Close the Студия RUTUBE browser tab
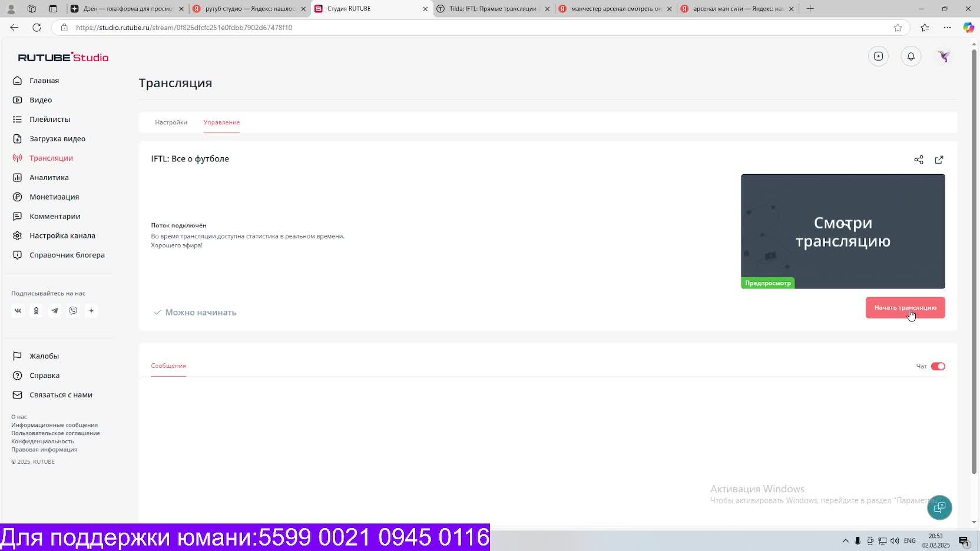980x551 pixels. [425, 9]
